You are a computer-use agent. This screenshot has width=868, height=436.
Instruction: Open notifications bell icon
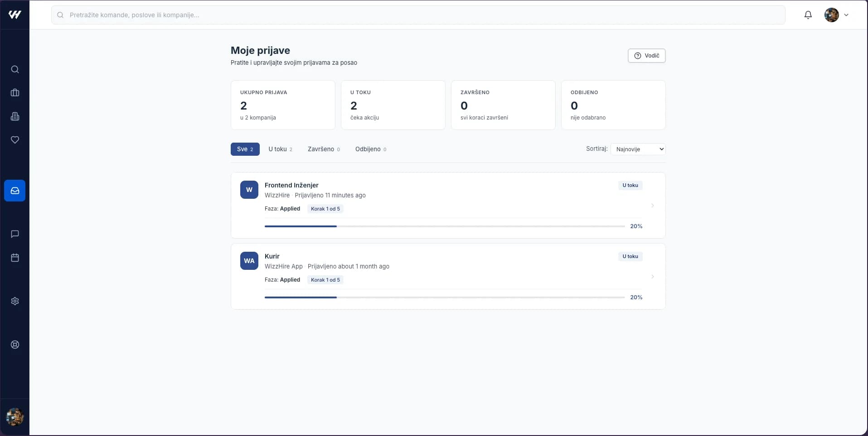[808, 15]
